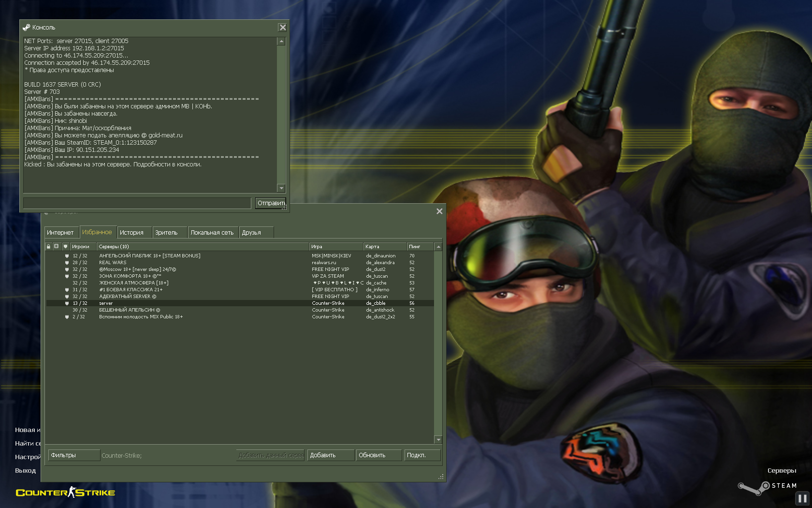Screen dimensions: 812x508
Task: Sort servers by bot column icon
Action: 57,246
